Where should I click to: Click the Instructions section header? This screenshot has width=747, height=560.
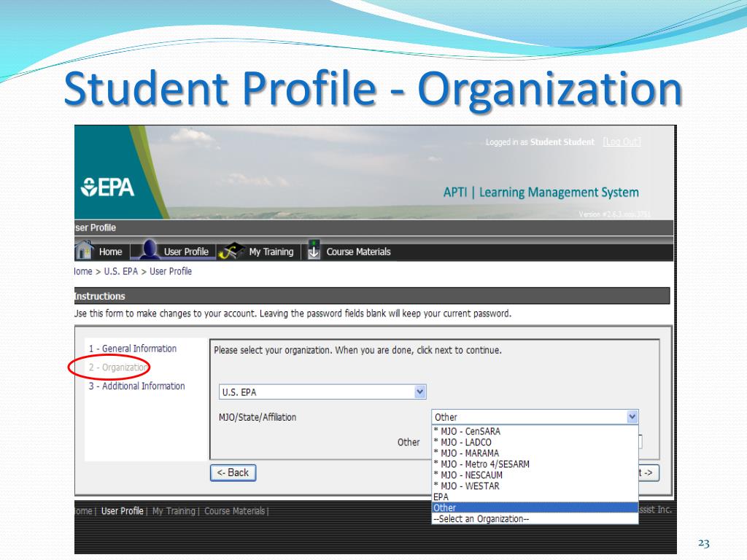(x=372, y=296)
